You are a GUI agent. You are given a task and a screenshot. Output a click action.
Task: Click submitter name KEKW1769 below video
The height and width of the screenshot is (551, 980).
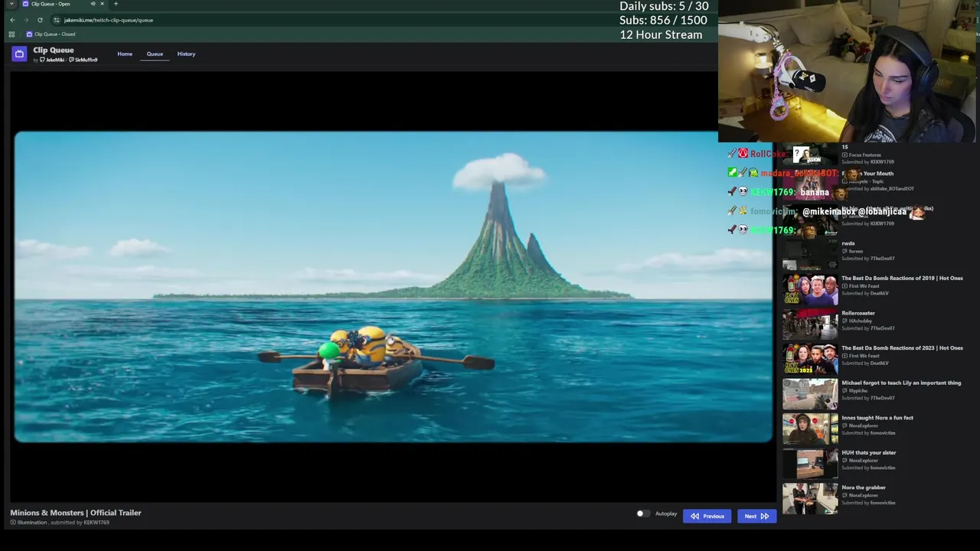click(x=96, y=522)
